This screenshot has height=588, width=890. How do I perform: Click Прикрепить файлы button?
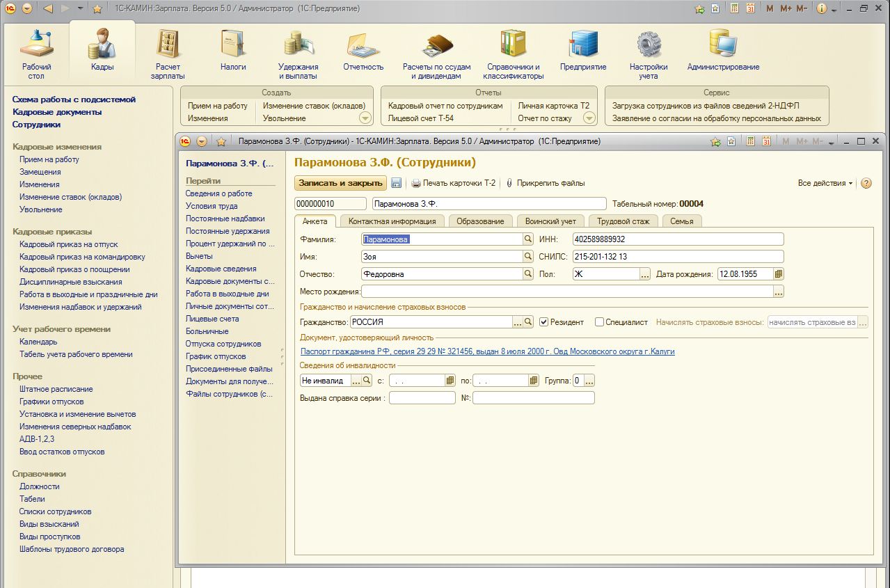(545, 183)
